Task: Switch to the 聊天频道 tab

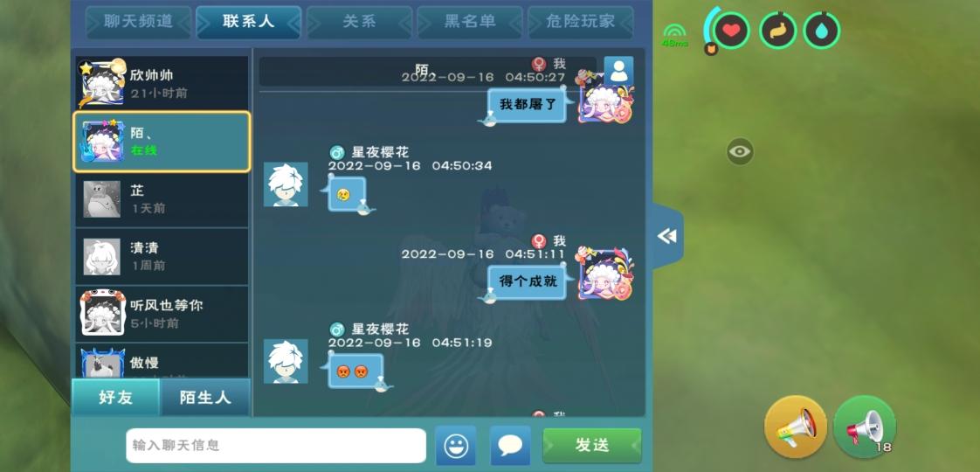Action: point(139,22)
